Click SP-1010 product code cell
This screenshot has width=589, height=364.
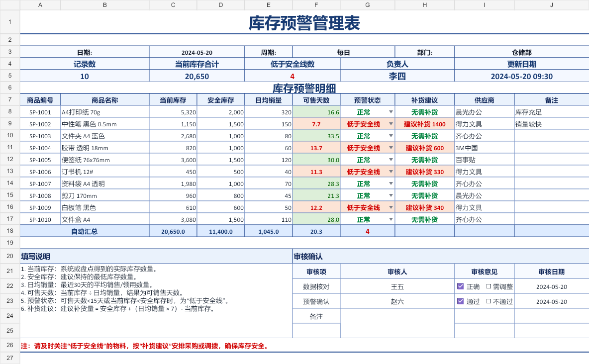40,219
